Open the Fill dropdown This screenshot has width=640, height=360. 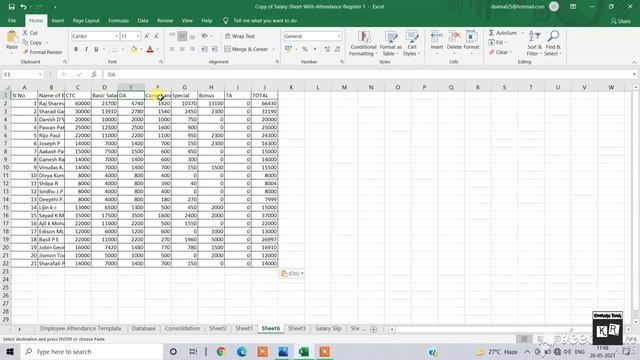498,42
